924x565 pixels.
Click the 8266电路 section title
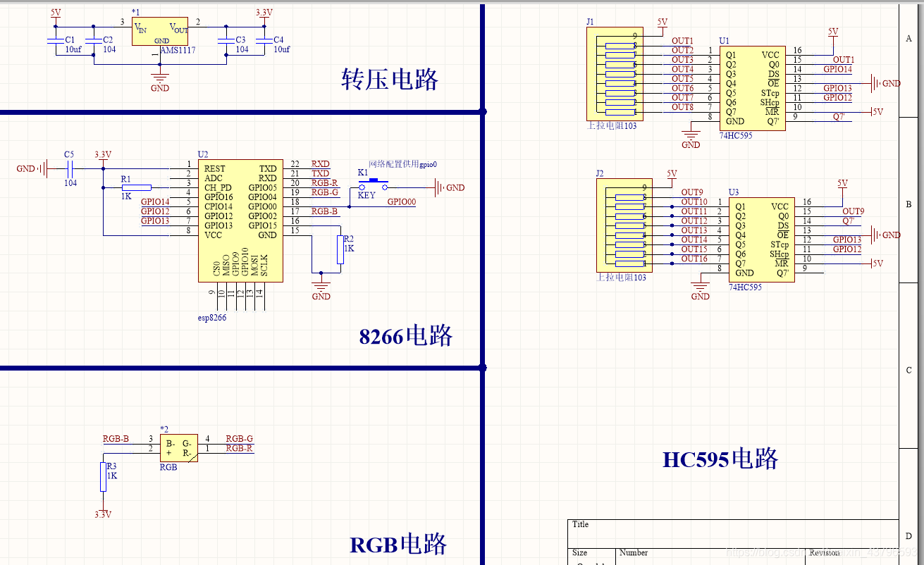(x=406, y=335)
